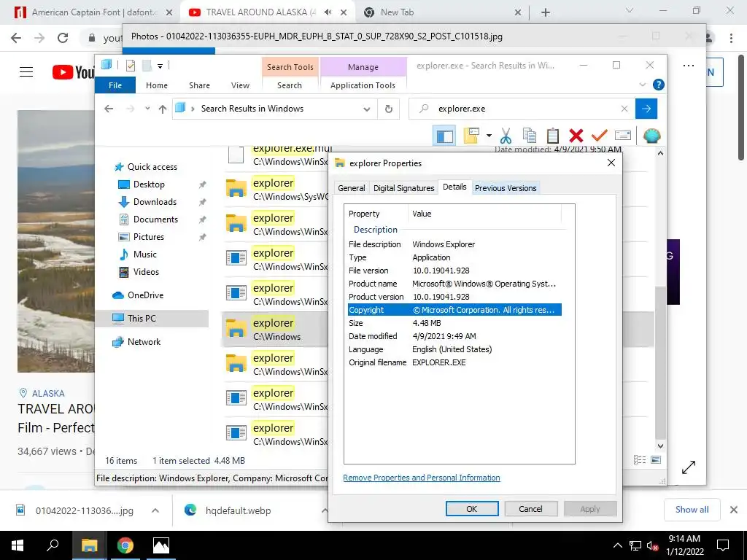747x560 pixels.
Task: Click the Explorer results vertical scrollbar
Action: [x=660, y=364]
